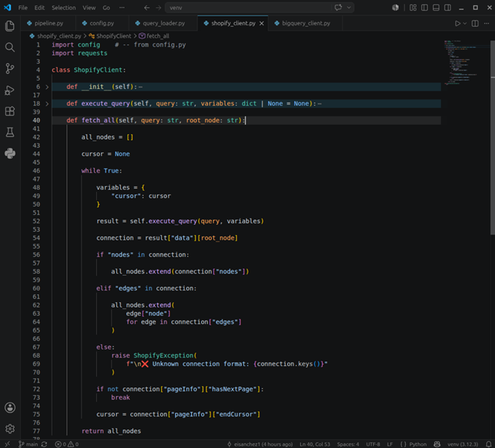Image resolution: width=495 pixels, height=448 pixels.
Task: Open the Problems panel via the errors and warnings counter
Action: [67, 444]
